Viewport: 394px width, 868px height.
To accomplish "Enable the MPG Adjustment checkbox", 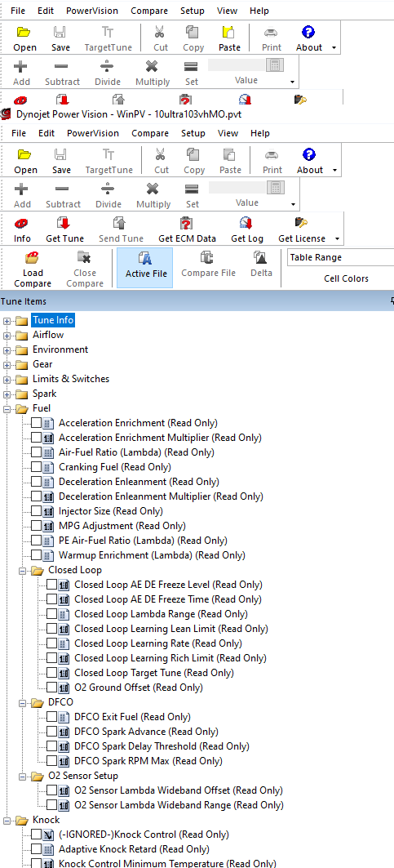I will [x=36, y=526].
